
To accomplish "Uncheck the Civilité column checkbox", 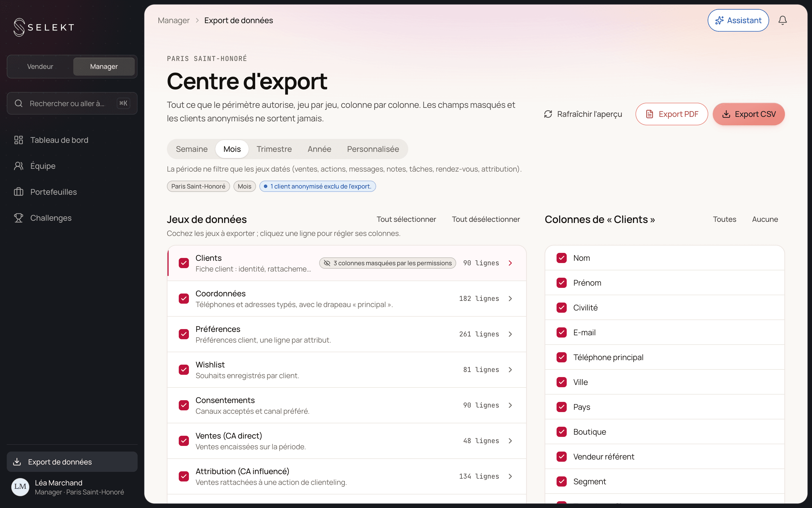I will point(561,307).
